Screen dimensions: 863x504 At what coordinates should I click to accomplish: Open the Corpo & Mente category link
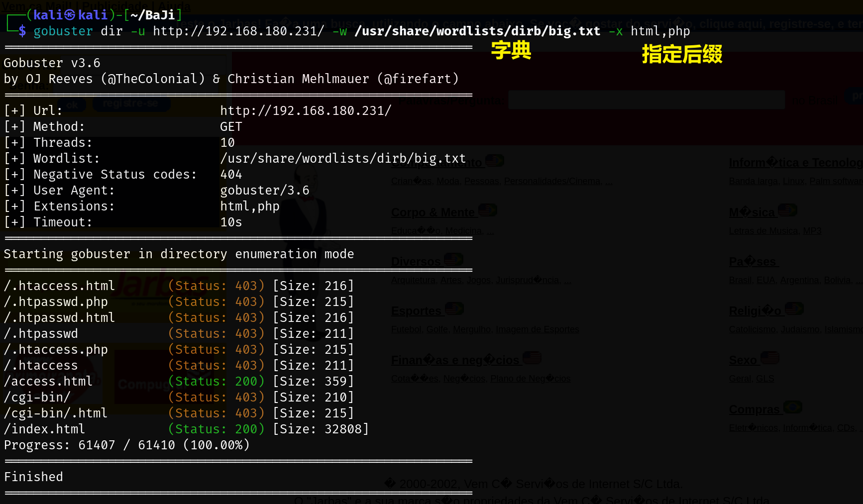432,212
